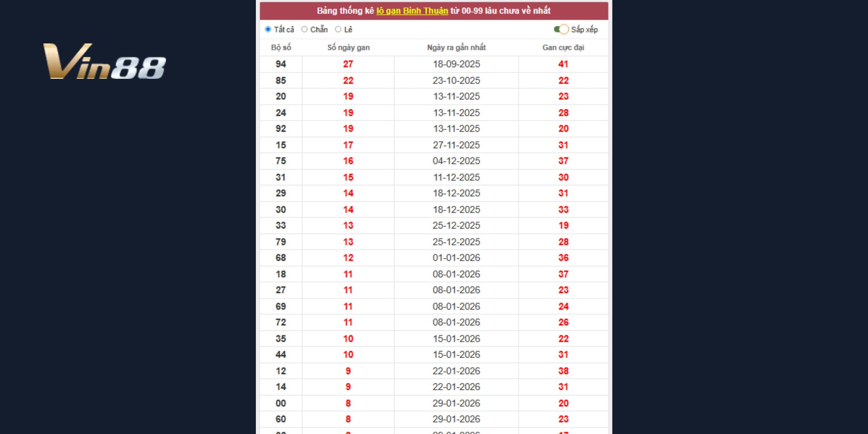
Task: Click the 'Bộ số' column header
Action: tap(281, 48)
